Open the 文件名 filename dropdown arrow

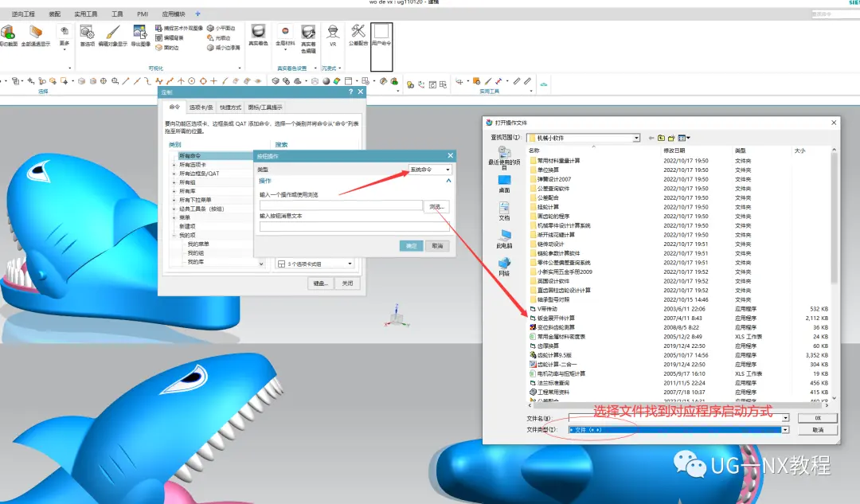tap(785, 418)
